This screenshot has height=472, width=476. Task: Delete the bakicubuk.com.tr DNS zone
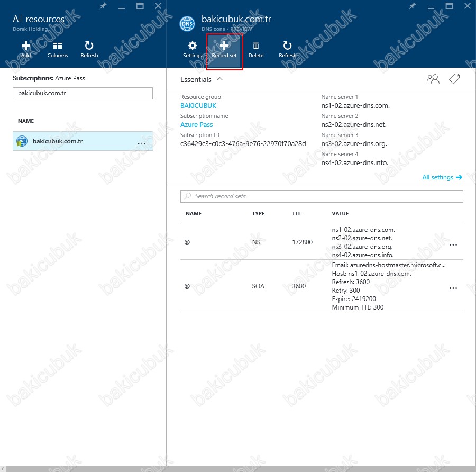click(255, 49)
